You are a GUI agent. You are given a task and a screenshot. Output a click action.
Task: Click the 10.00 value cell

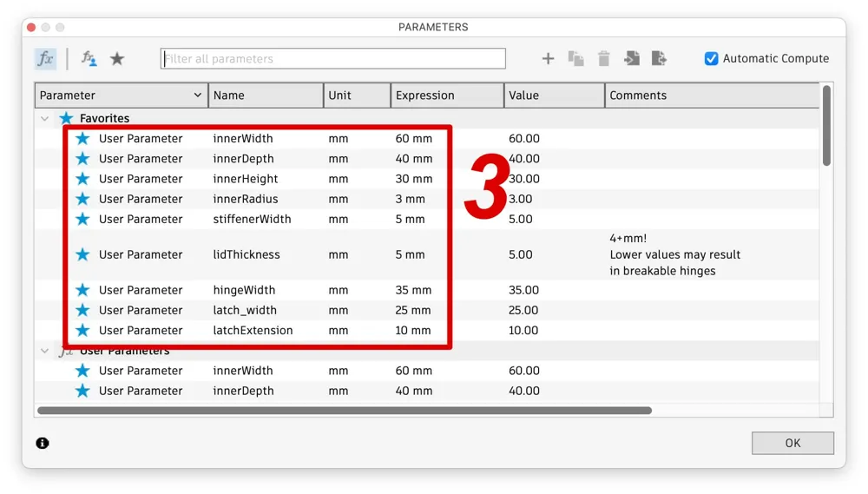(523, 331)
